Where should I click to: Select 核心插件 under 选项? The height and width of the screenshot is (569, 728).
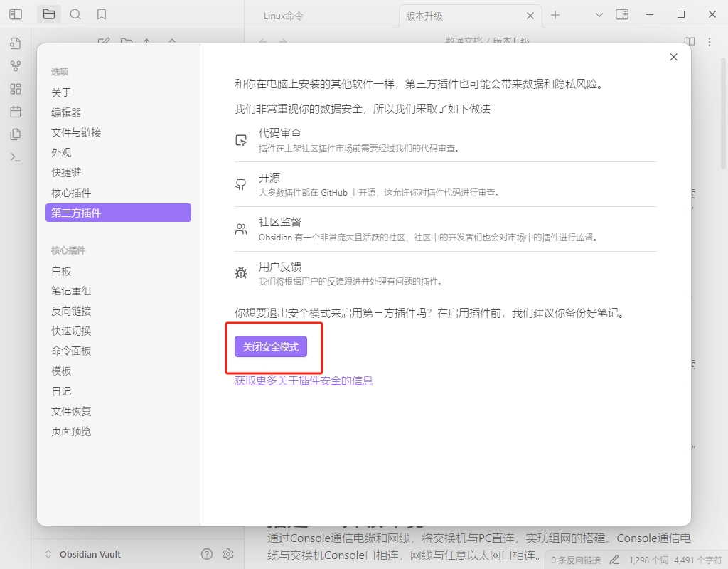point(70,192)
